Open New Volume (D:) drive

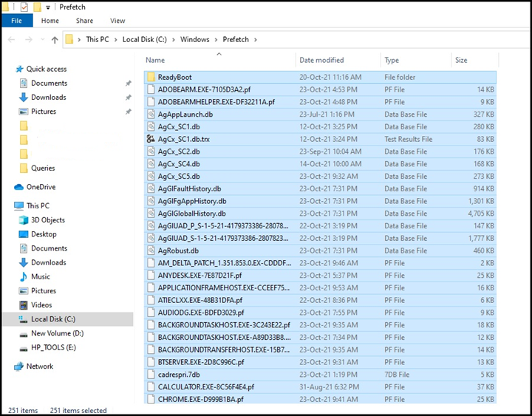pos(58,333)
